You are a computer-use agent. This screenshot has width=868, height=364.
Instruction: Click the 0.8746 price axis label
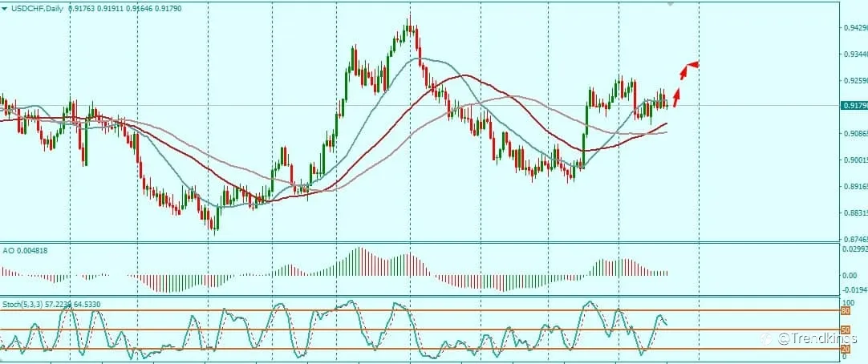pos(856,240)
